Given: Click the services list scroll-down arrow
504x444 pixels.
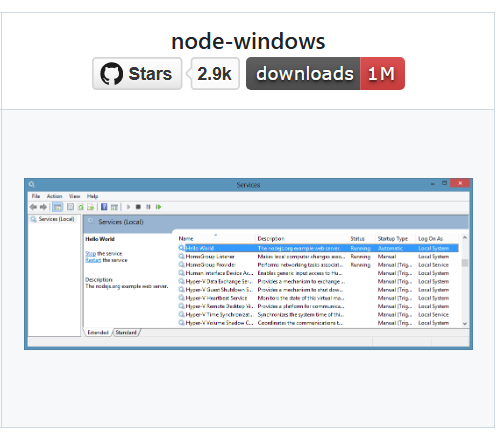Looking at the screenshot, I should tap(465, 323).
